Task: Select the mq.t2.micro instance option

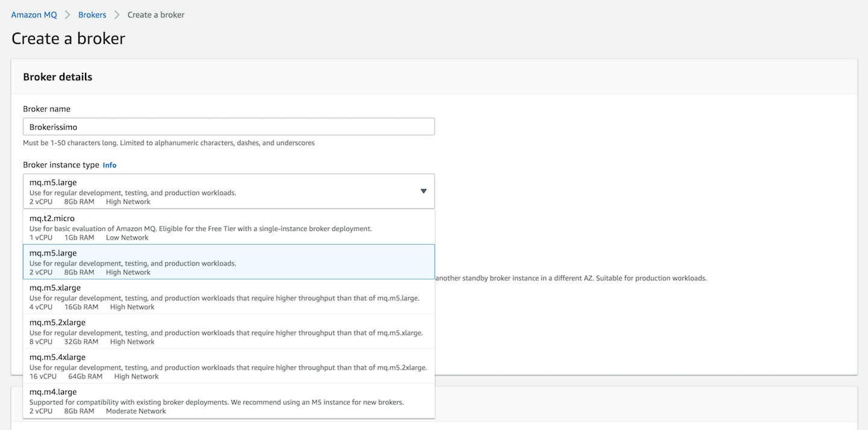Action: click(x=228, y=227)
